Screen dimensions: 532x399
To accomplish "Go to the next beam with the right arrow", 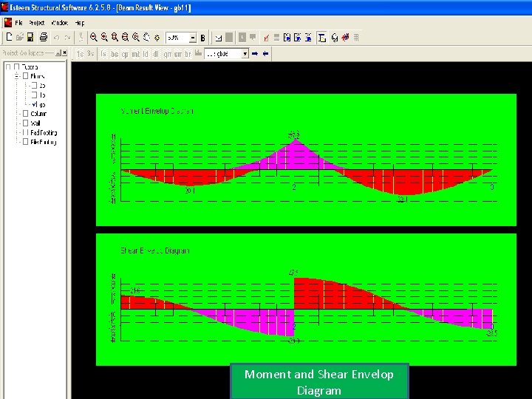I will click(x=255, y=54).
